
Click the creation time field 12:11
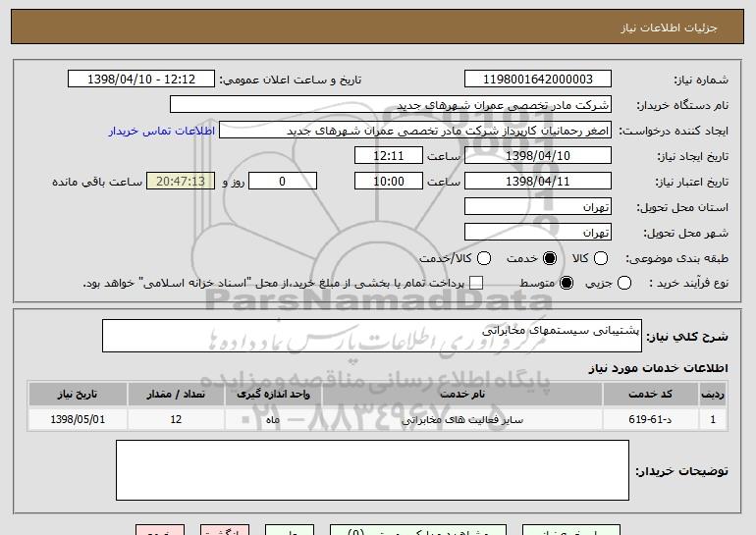tap(389, 156)
